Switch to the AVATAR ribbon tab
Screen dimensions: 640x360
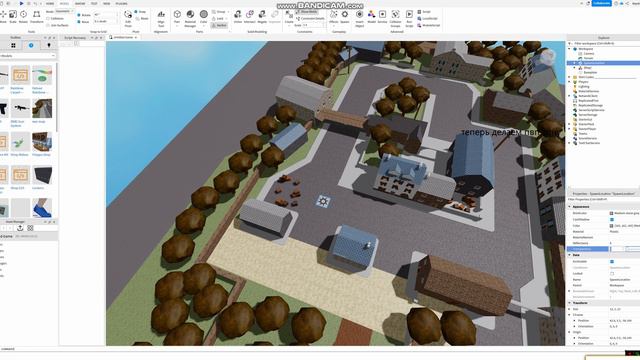tap(80, 3)
